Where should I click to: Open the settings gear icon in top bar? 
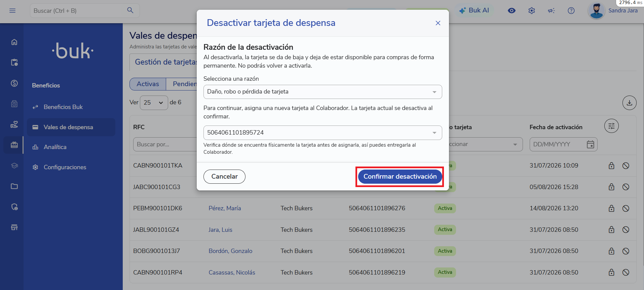tap(531, 11)
